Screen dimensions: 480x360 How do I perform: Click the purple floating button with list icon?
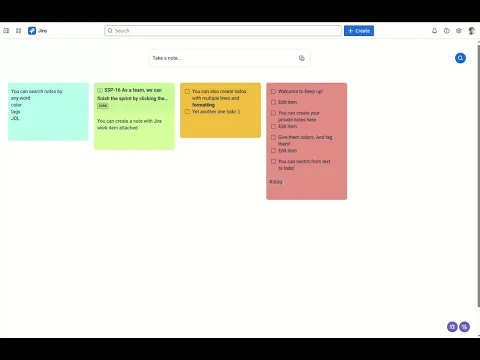(x=465, y=327)
